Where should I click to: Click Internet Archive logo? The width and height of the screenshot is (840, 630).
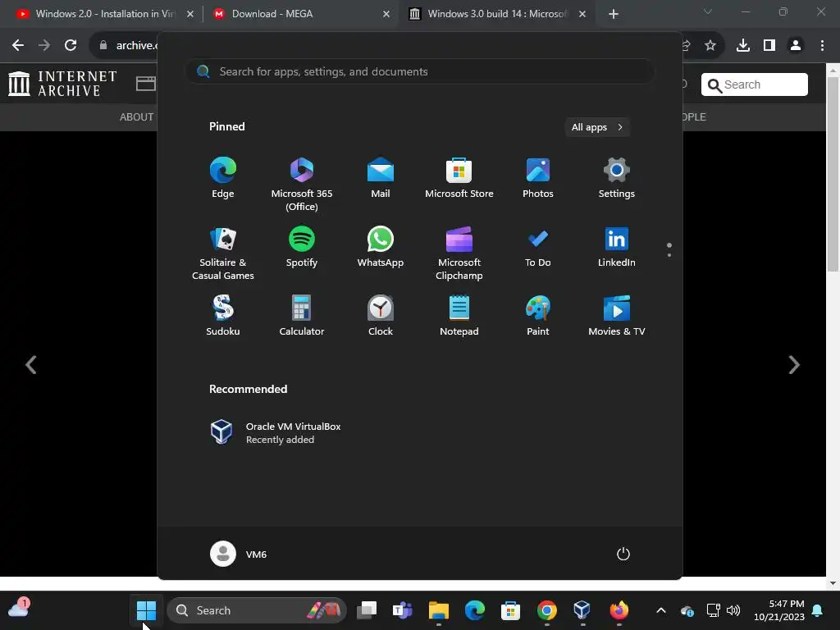pyautogui.click(x=62, y=84)
